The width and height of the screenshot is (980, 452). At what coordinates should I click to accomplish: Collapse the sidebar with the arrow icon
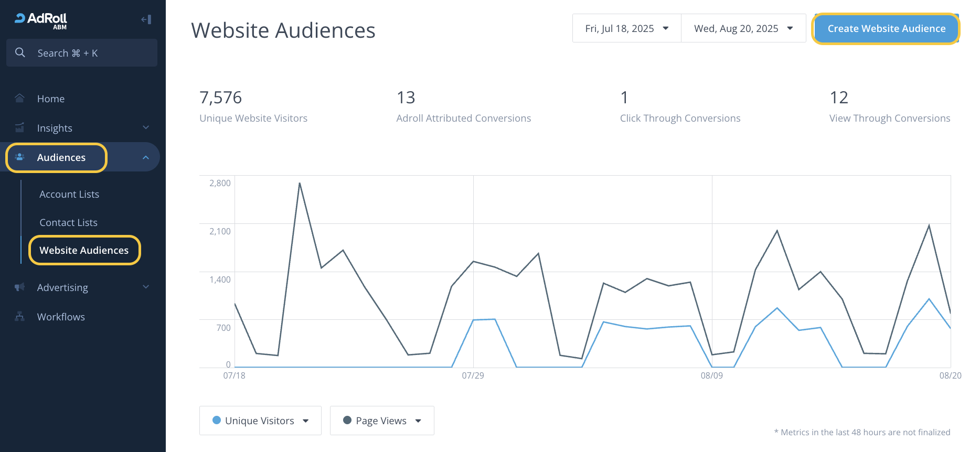click(x=146, y=20)
